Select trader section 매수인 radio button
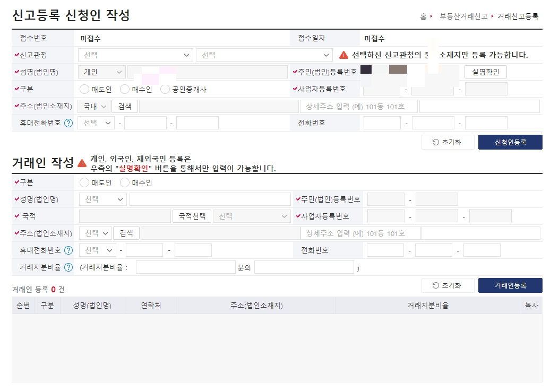Image resolution: width=559 pixels, height=392 pixels. 124,182
